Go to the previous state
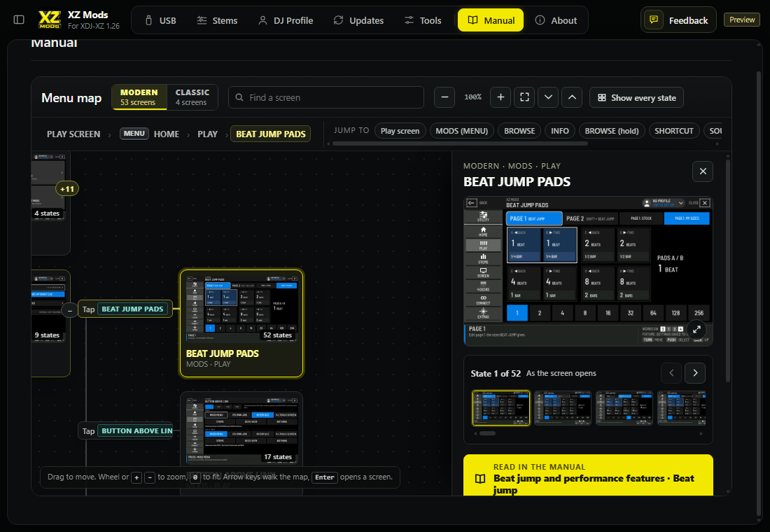Image resolution: width=770 pixels, height=532 pixels. tap(671, 373)
